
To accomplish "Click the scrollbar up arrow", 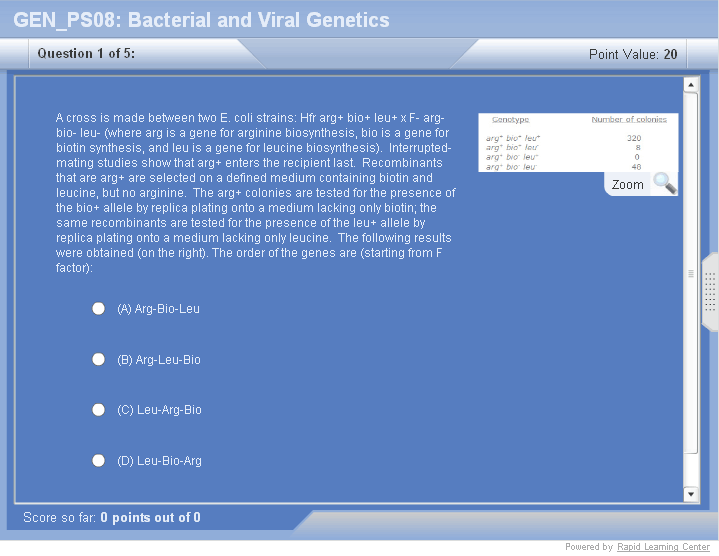I will 690,86.
